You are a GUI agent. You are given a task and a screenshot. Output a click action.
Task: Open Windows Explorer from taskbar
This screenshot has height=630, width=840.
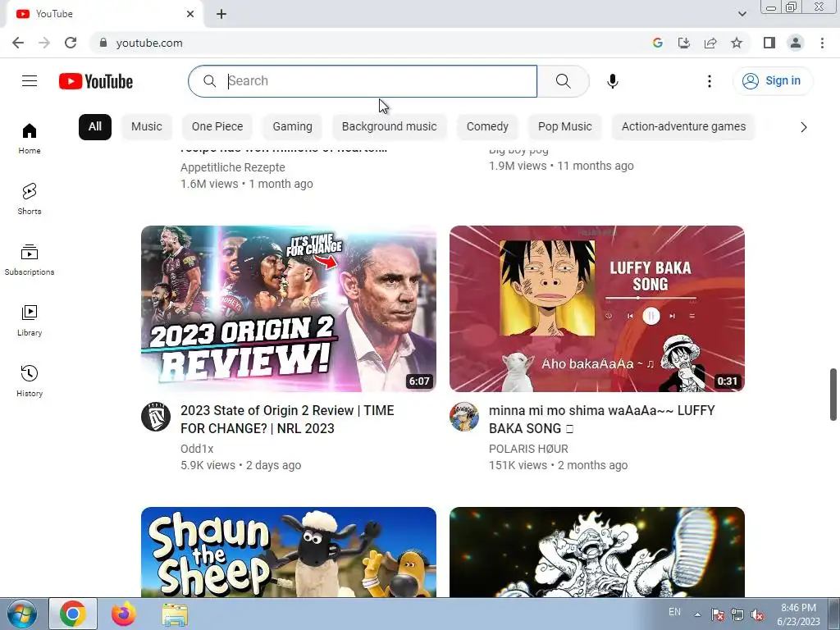click(x=175, y=614)
